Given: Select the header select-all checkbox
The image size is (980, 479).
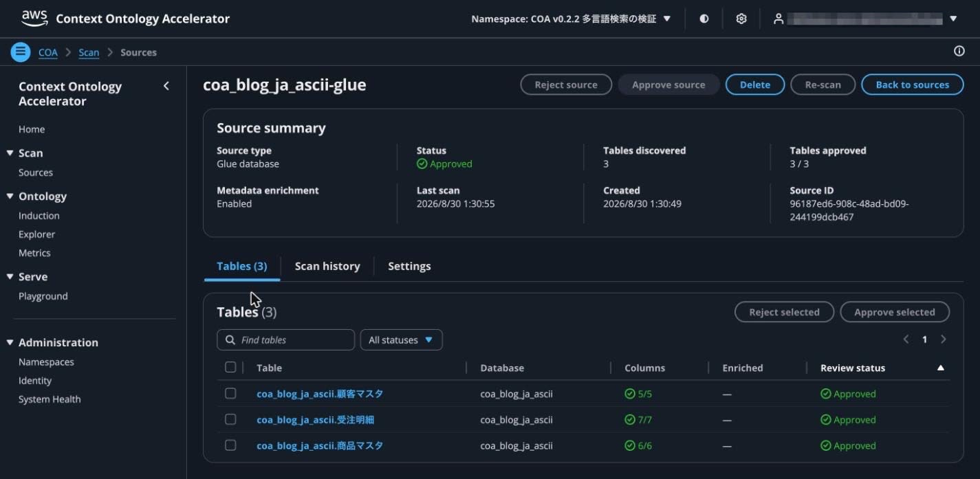Looking at the screenshot, I should coord(230,368).
